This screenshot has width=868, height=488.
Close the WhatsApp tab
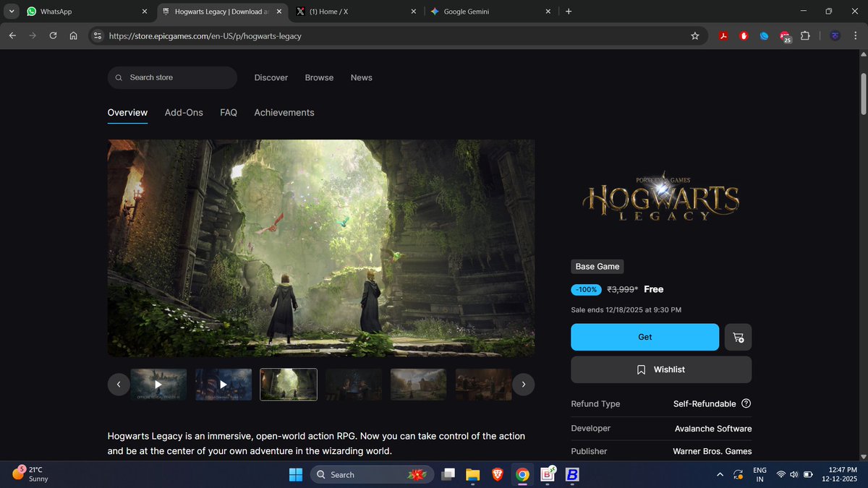pyautogui.click(x=144, y=12)
